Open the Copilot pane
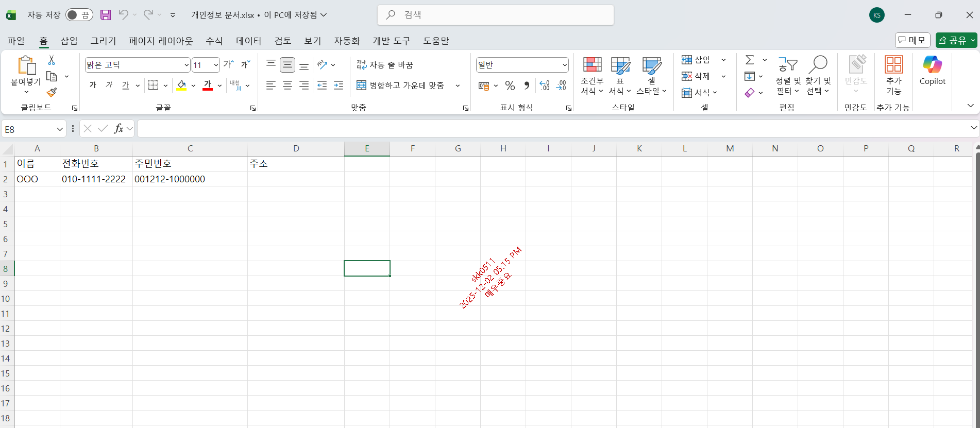This screenshot has width=980, height=428. coord(932,71)
